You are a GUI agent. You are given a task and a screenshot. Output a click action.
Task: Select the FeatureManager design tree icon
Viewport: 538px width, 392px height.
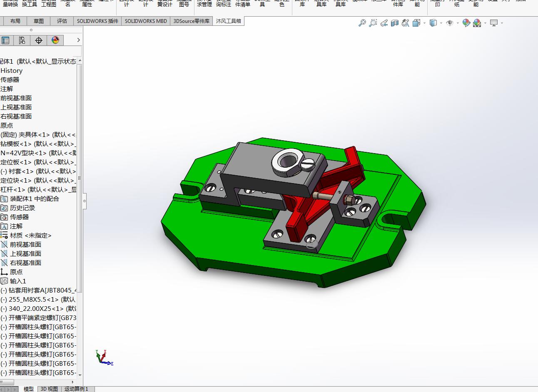pyautogui.click(x=6, y=40)
